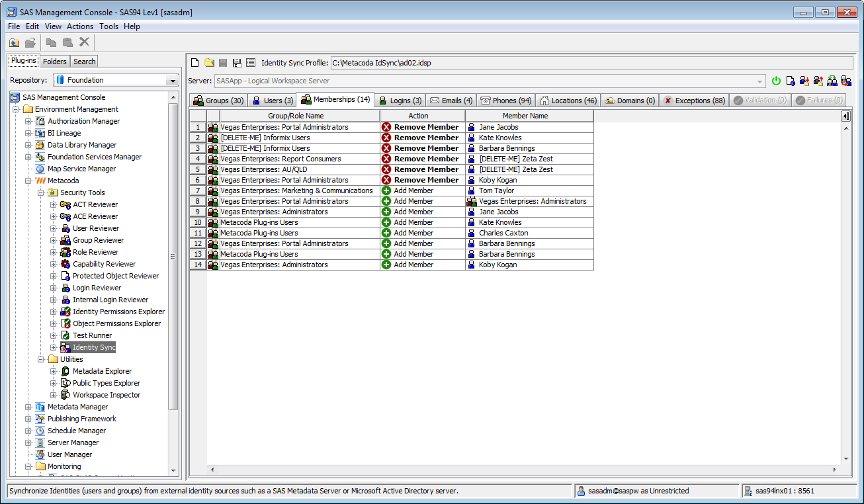This screenshot has width=864, height=504.
Task: Collapse the Utilities folder
Action: [40, 359]
